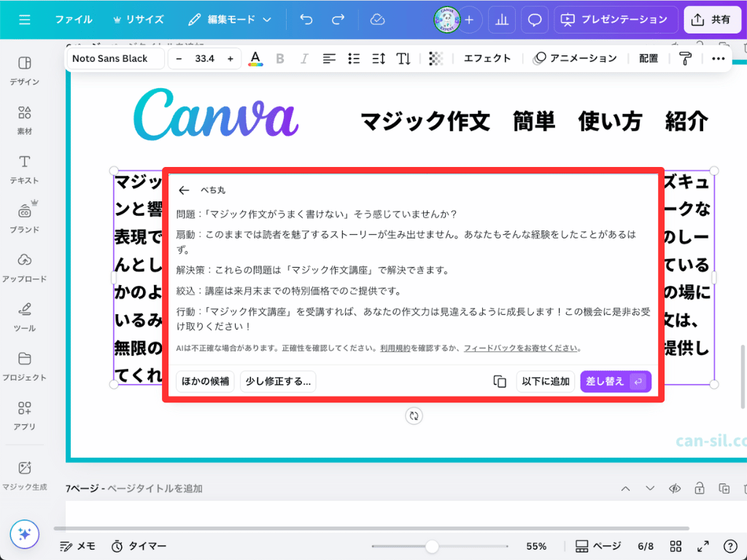The width and height of the screenshot is (747, 560).
Task: Open the user profile avatar
Action: [x=447, y=20]
